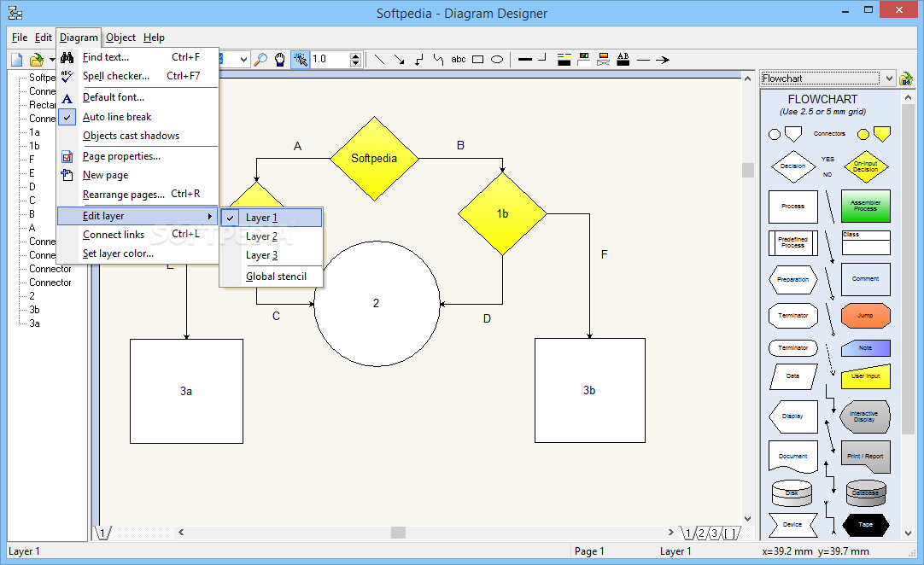Click the line corner style icon
The height and width of the screenshot is (565, 924).
tap(543, 58)
